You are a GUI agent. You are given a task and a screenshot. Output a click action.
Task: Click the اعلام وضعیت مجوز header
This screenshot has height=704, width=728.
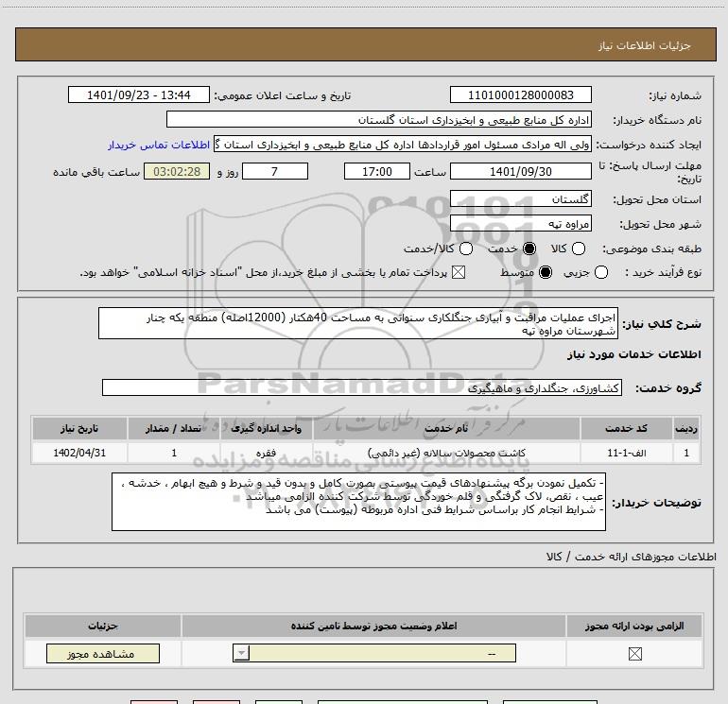pos(373,626)
